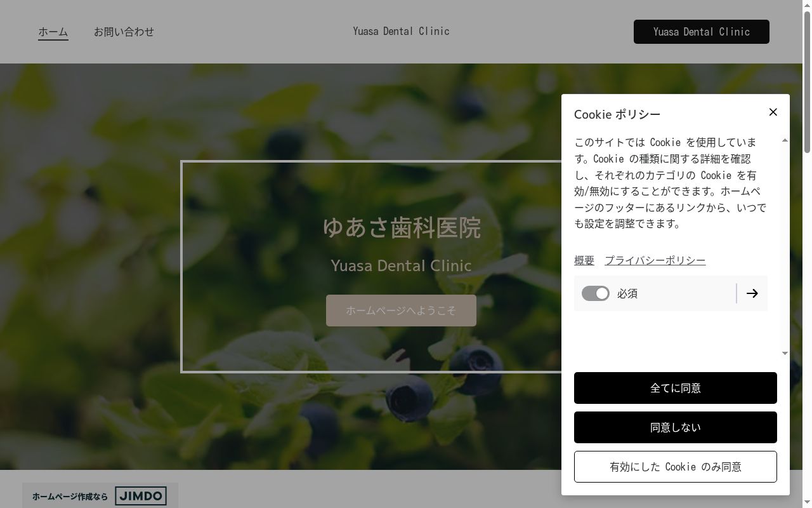The width and height of the screenshot is (812, 508).
Task: Click the page scrollbar up arrow
Action: (807, 4)
